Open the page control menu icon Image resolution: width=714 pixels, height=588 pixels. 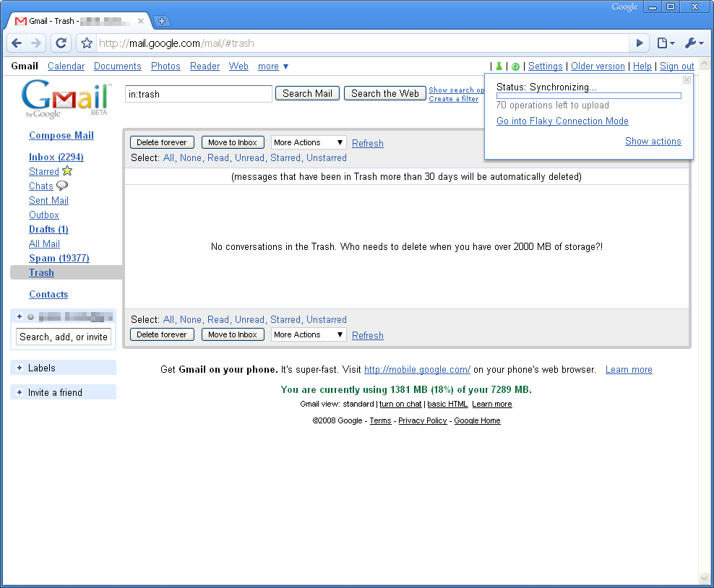point(666,43)
